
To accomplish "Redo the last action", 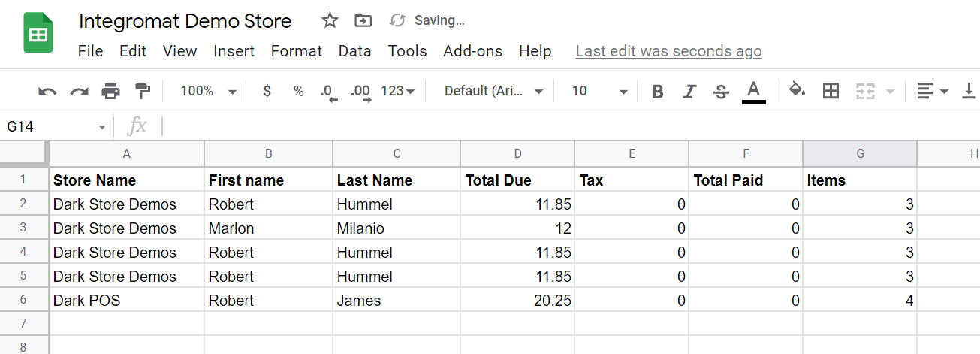I will tap(79, 92).
